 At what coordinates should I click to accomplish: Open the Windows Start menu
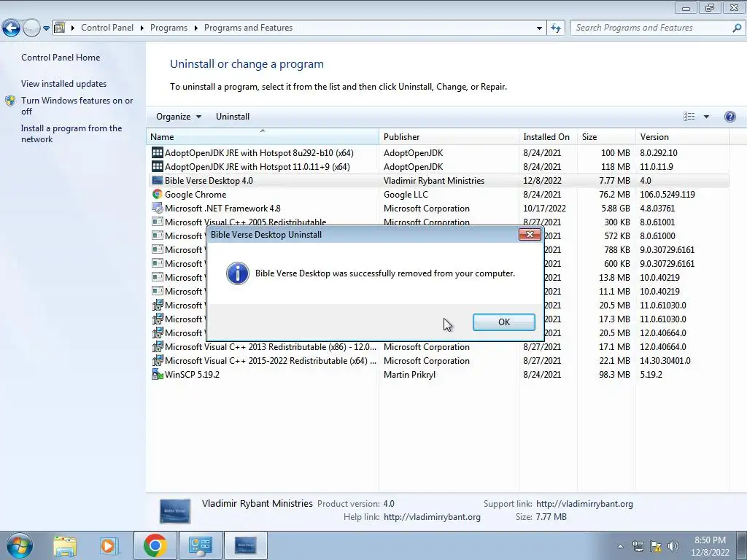coord(19,545)
